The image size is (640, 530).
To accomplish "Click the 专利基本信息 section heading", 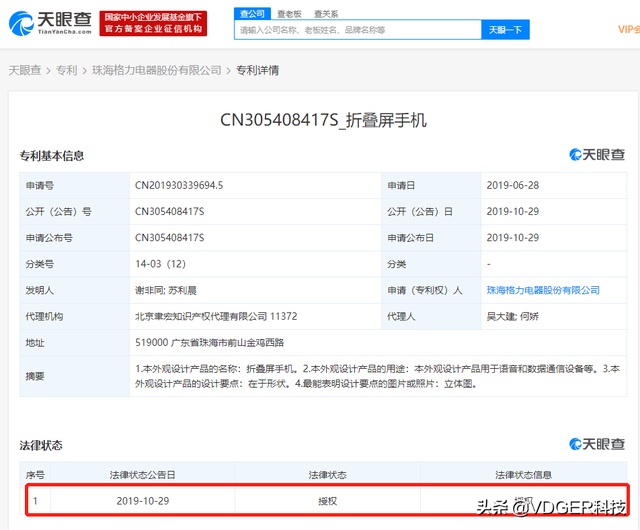I will pos(52,156).
